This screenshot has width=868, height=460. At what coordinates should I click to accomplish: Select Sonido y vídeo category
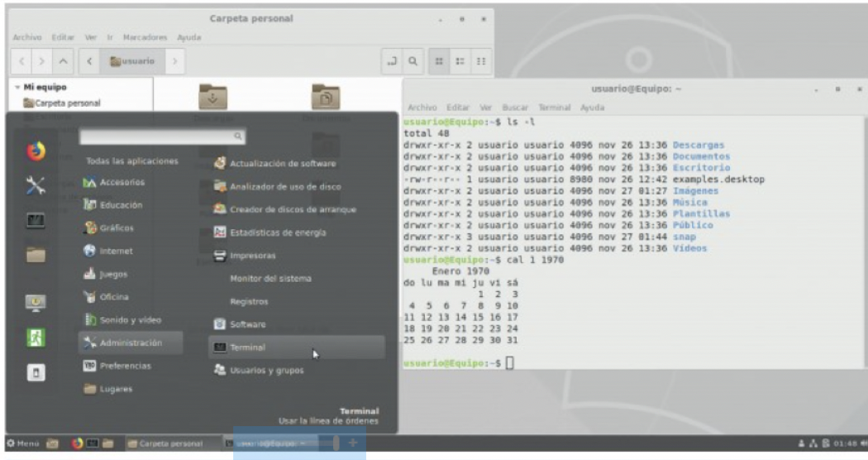pos(122,320)
